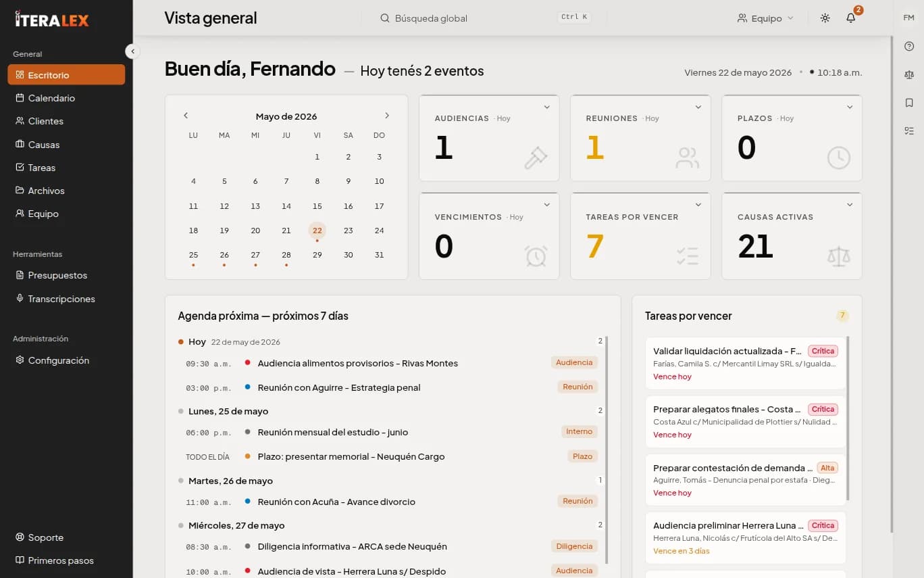The width and height of the screenshot is (924, 578).
Task: Open Configuración in the sidebar
Action: 66,360
